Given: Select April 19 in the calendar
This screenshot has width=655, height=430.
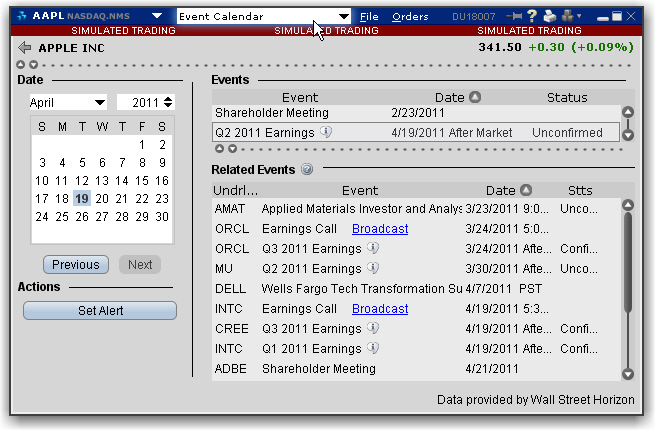Looking at the screenshot, I should (x=82, y=198).
